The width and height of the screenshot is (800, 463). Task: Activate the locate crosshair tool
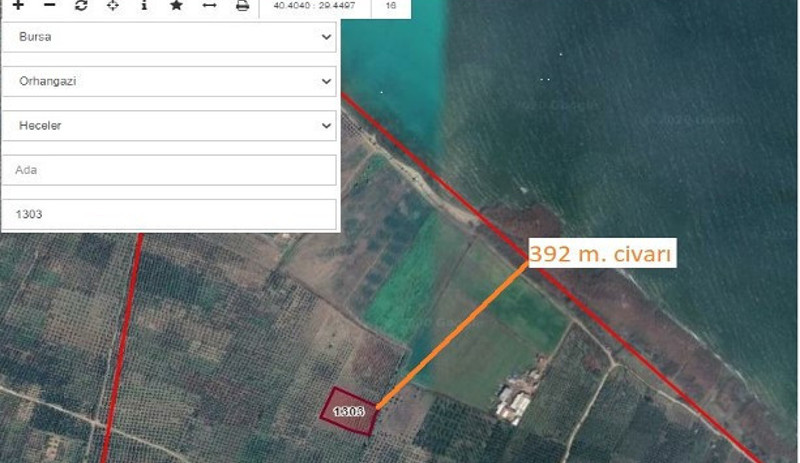(x=113, y=5)
